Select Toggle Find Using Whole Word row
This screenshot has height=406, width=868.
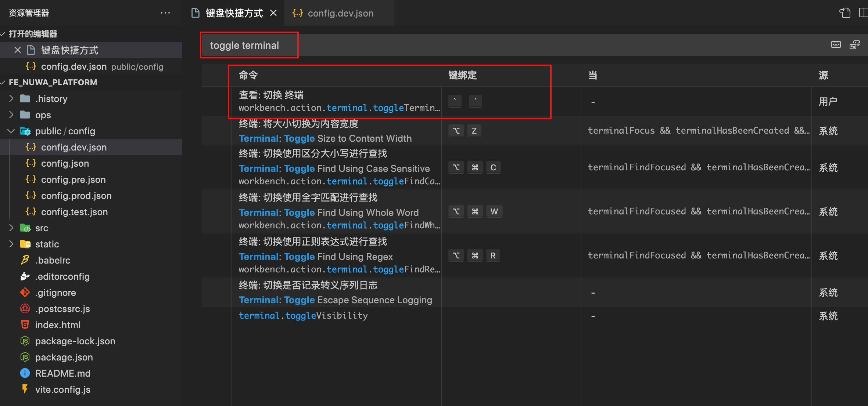(x=535, y=211)
